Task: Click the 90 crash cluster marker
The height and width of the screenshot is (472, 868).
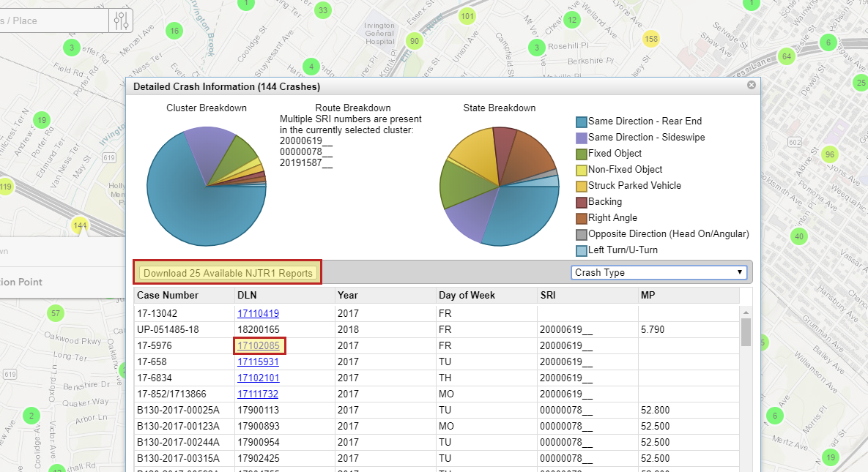Action: (414, 41)
